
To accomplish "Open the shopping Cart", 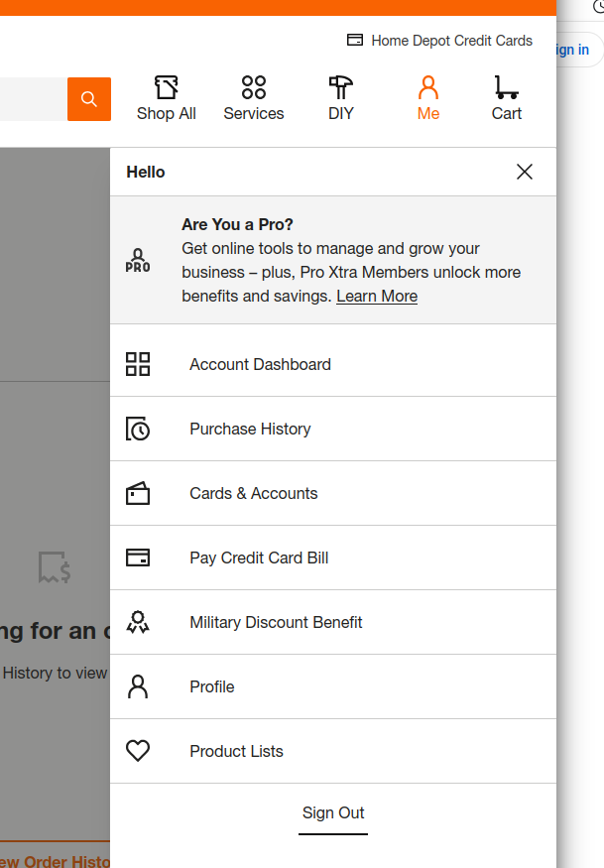I will pos(506,99).
